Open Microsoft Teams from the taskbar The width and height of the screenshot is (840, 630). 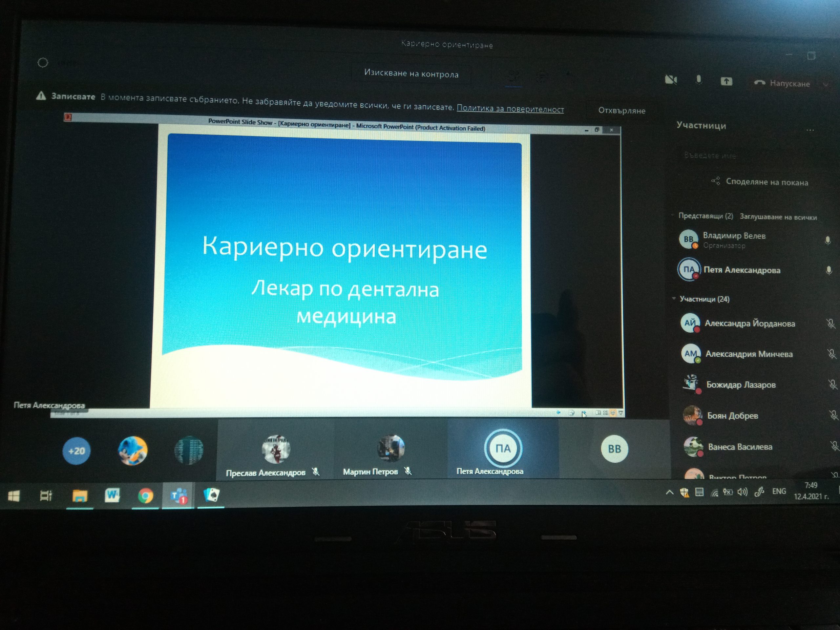(x=178, y=495)
